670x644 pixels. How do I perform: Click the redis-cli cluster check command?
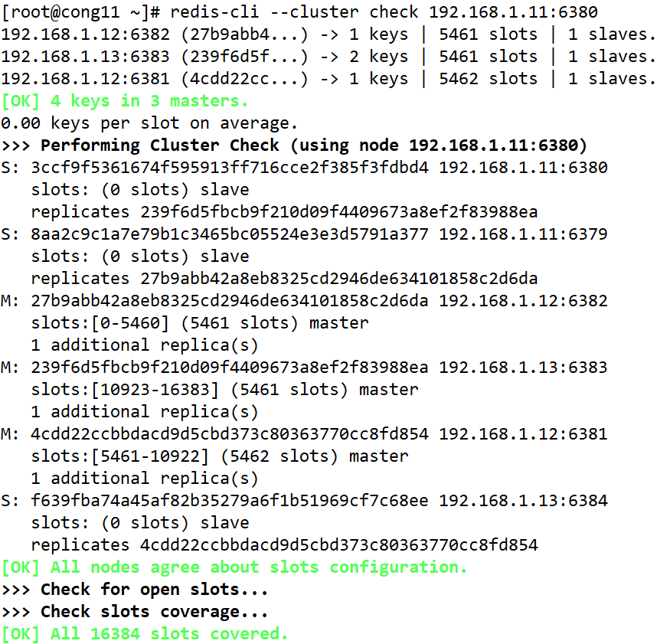click(x=384, y=12)
